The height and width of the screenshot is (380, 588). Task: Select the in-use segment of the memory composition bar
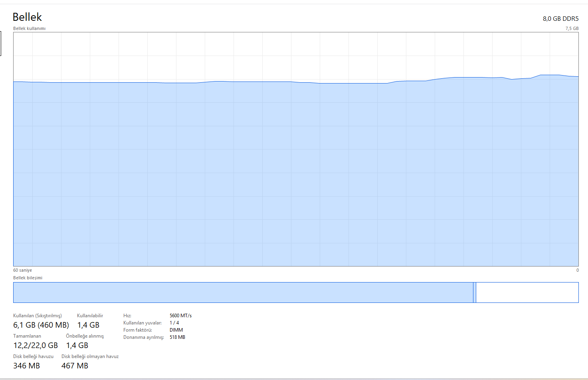(x=243, y=292)
